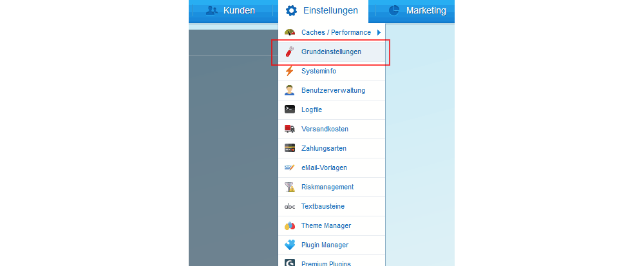Open Systeminfo menu entry
This screenshot has height=266, width=644.
(x=332, y=71)
